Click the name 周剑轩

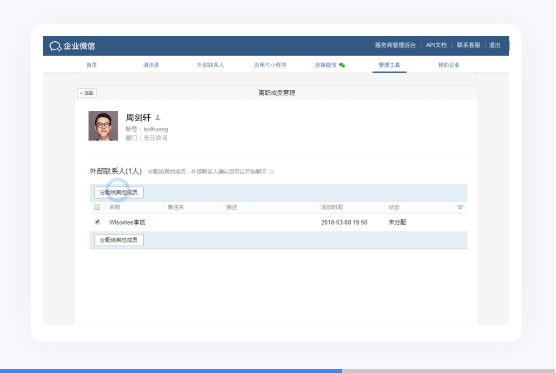pos(138,117)
